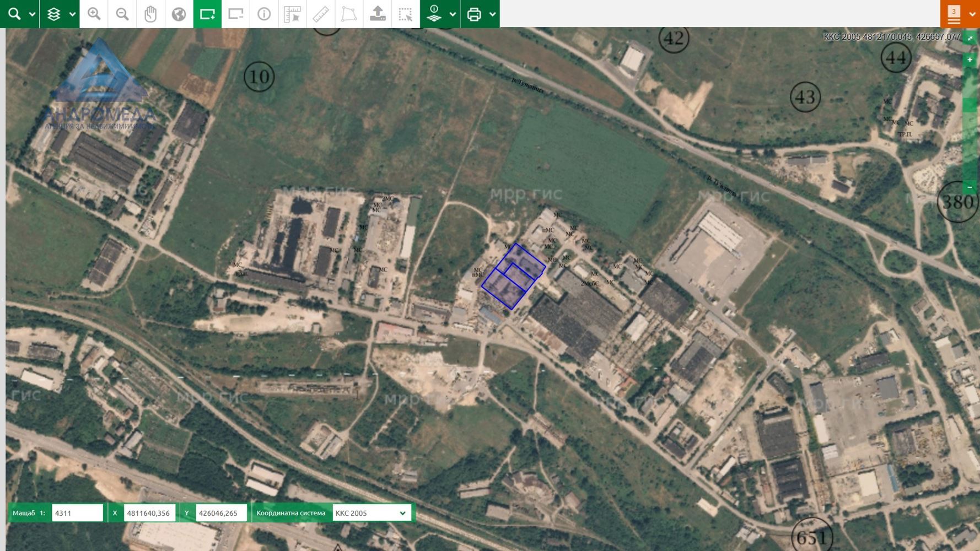Click the plus button on zoom slider

970,60
